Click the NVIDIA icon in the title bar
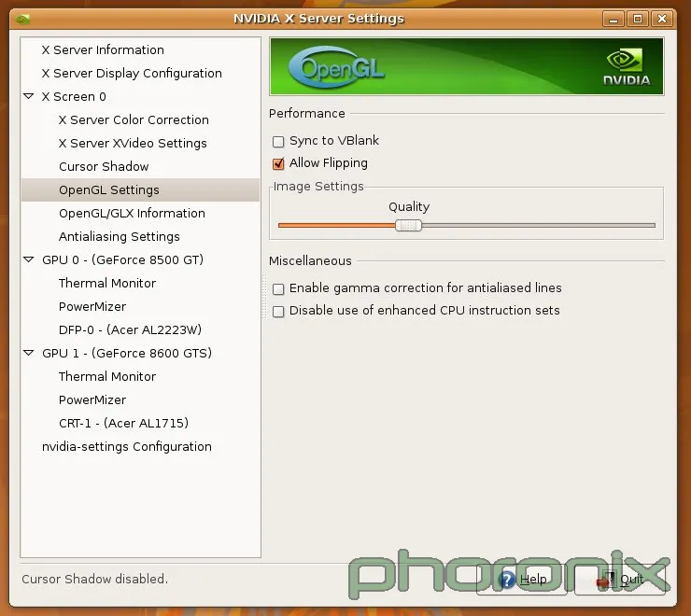Viewport: 691px width, 616px height. tap(22, 18)
